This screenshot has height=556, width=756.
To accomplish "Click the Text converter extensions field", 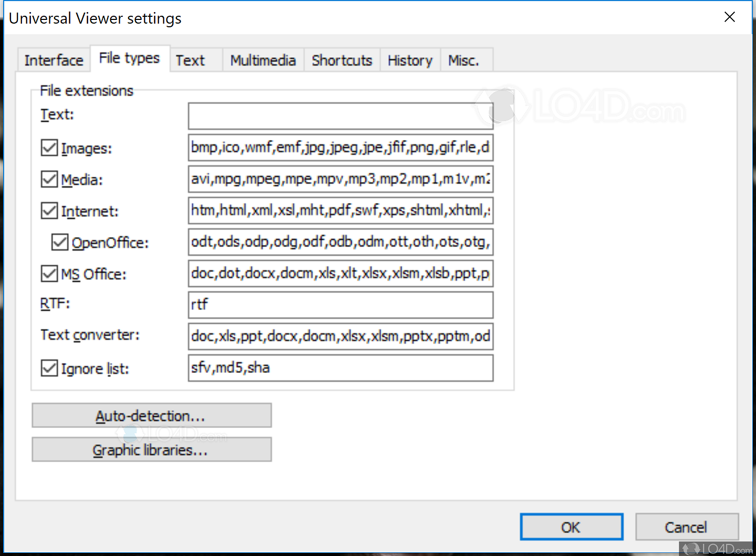I will [x=340, y=336].
